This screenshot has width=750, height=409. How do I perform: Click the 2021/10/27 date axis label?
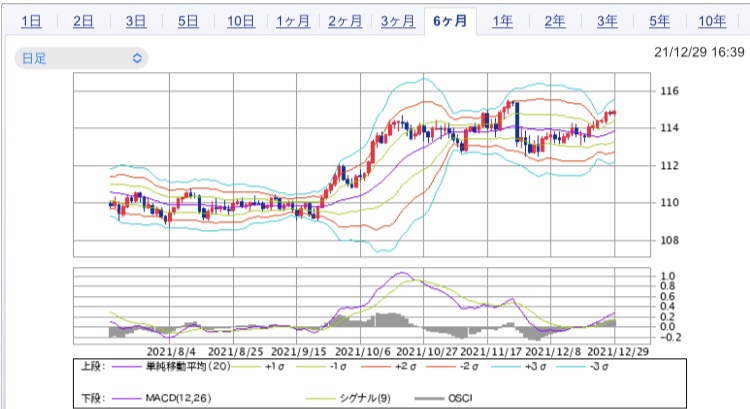[x=427, y=352]
